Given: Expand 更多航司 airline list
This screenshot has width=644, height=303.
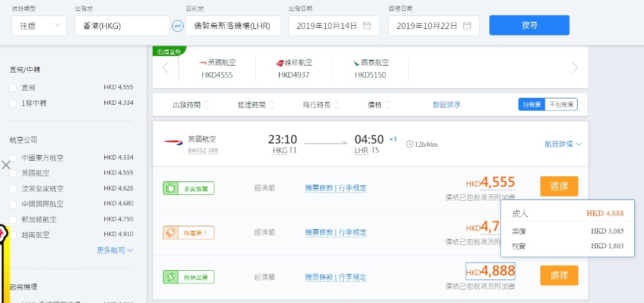Looking at the screenshot, I should [115, 250].
